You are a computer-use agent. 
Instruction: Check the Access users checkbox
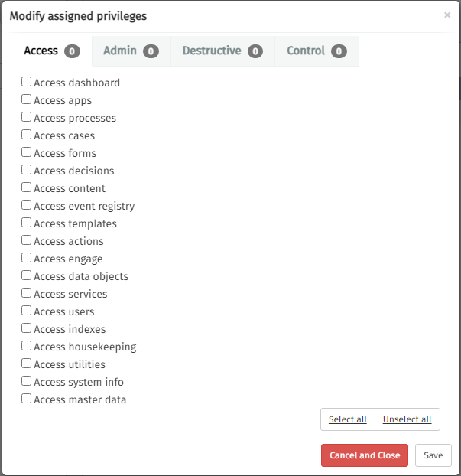(27, 311)
